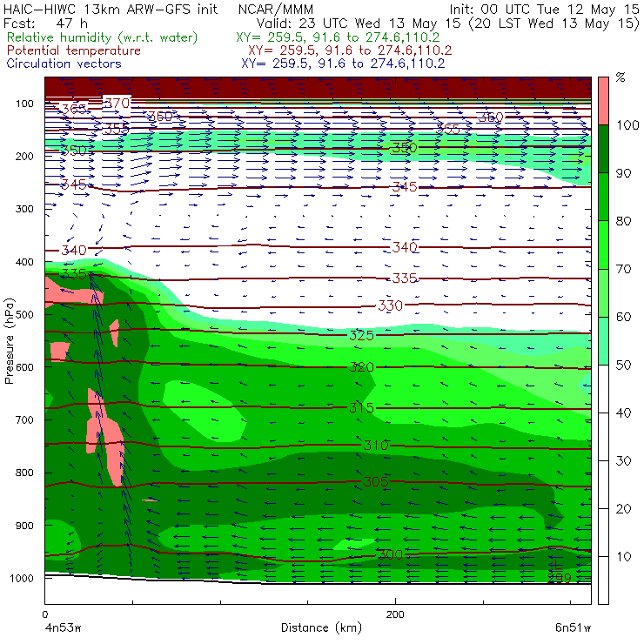The image size is (644, 644).
Task: Click the blue 'Circulation vectors' legend label
Action: click(x=64, y=64)
